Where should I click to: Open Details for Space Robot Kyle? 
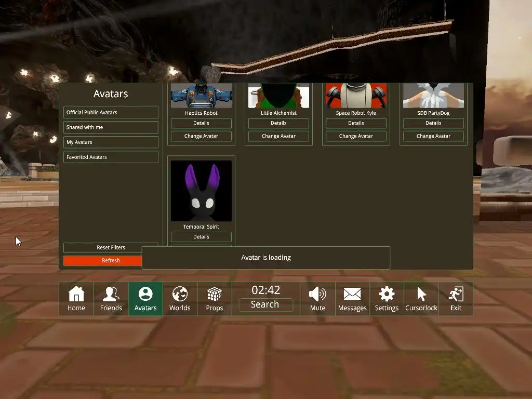pyautogui.click(x=356, y=123)
